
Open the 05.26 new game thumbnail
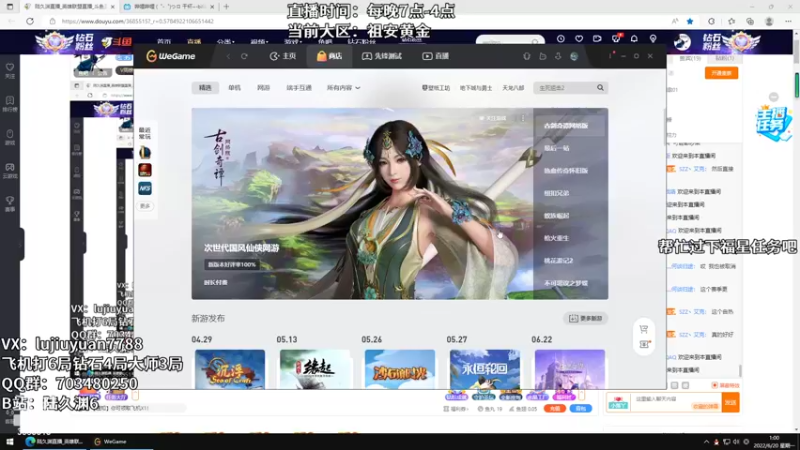click(x=399, y=369)
